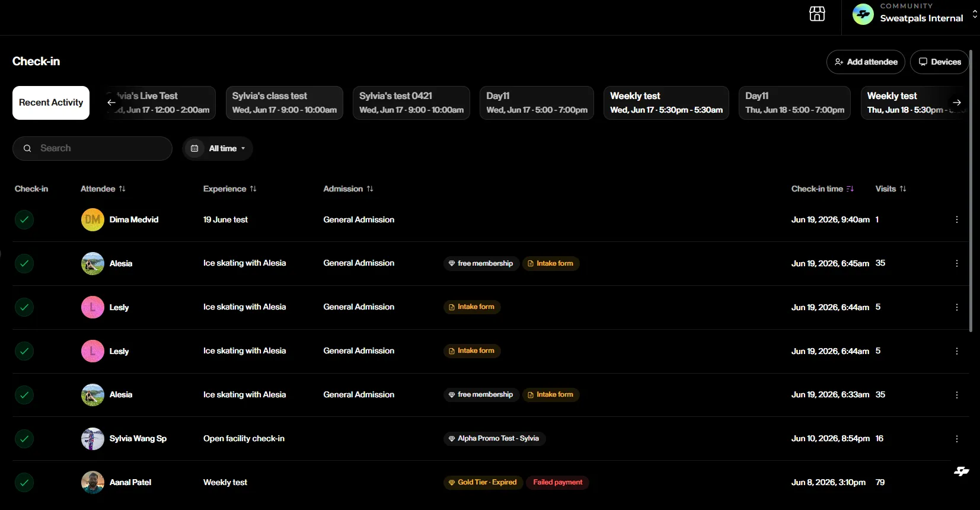Toggle check-in for Alesia at 6:45am
This screenshot has height=510, width=980.
[x=24, y=263]
